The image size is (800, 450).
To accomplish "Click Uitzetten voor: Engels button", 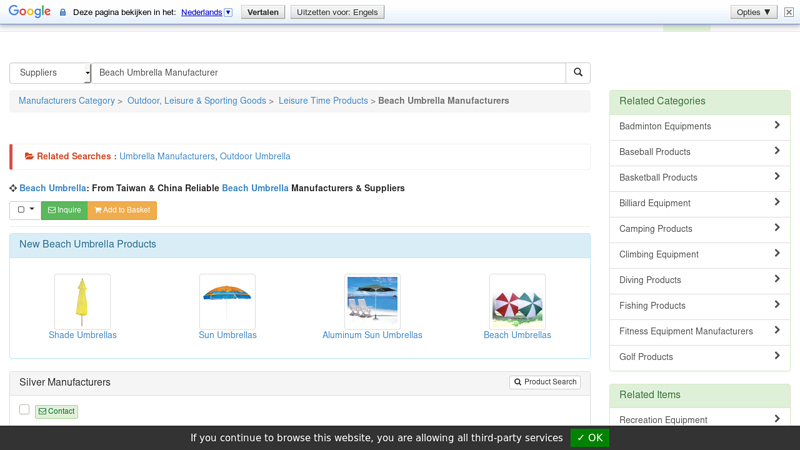I will click(337, 12).
